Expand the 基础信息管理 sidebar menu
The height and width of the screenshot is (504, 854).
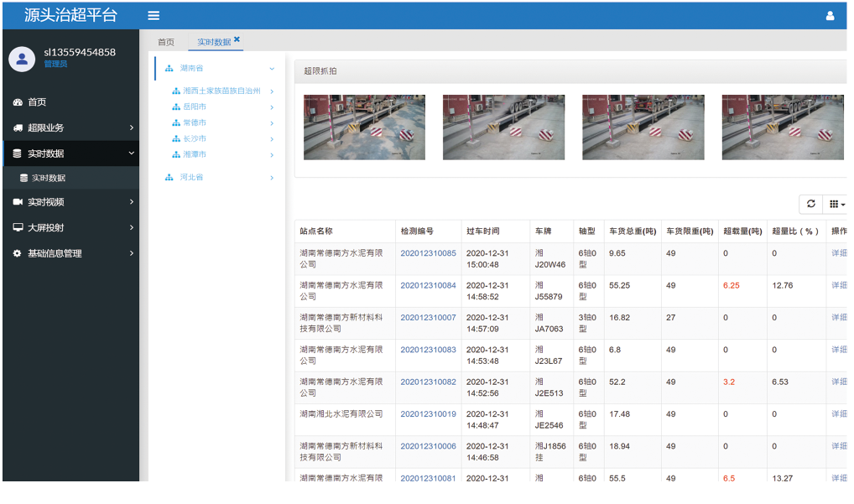click(x=131, y=253)
